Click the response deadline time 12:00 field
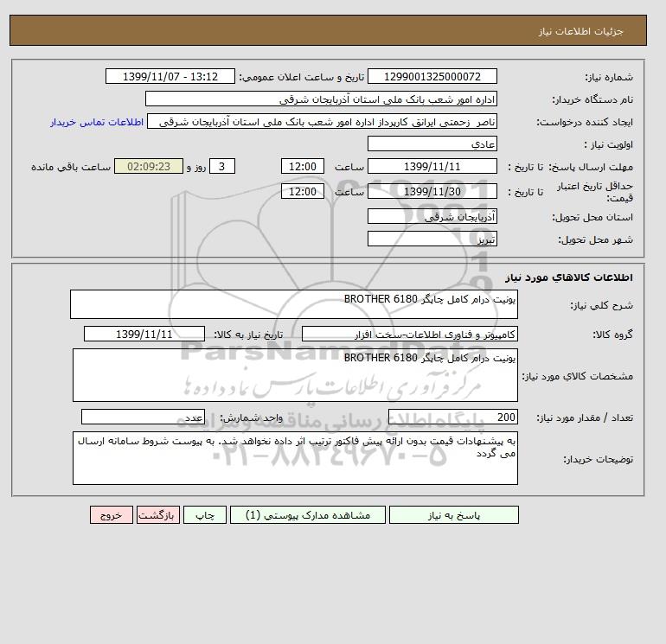The width and height of the screenshot is (666, 644). click(x=303, y=167)
